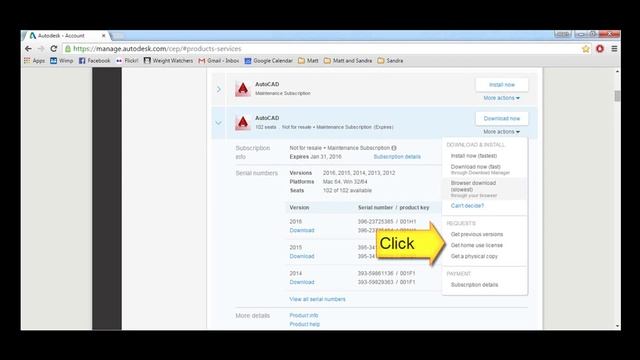Viewport: 640px width, 360px height.
Task: Click the browser back arrow
Action: point(28,49)
